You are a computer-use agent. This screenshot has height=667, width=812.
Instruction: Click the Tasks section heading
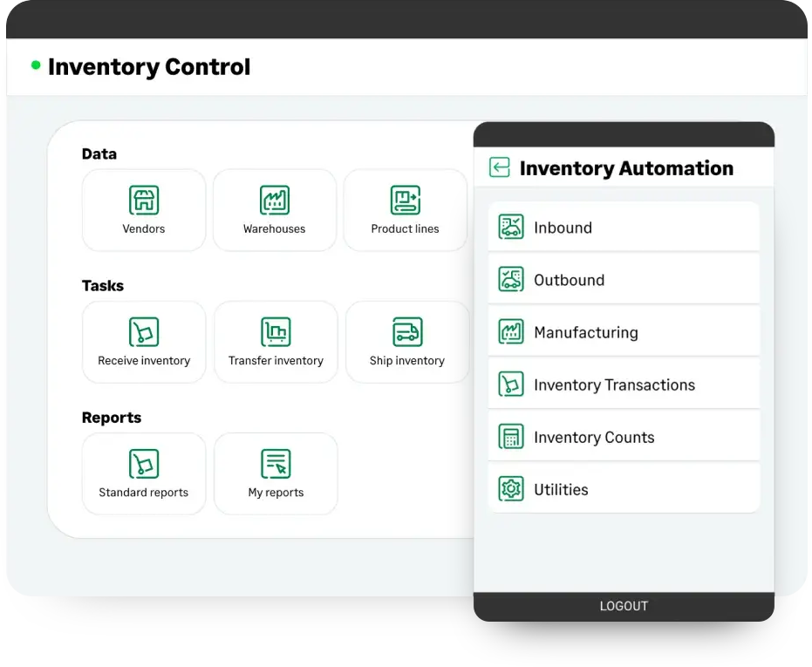pyautogui.click(x=103, y=285)
